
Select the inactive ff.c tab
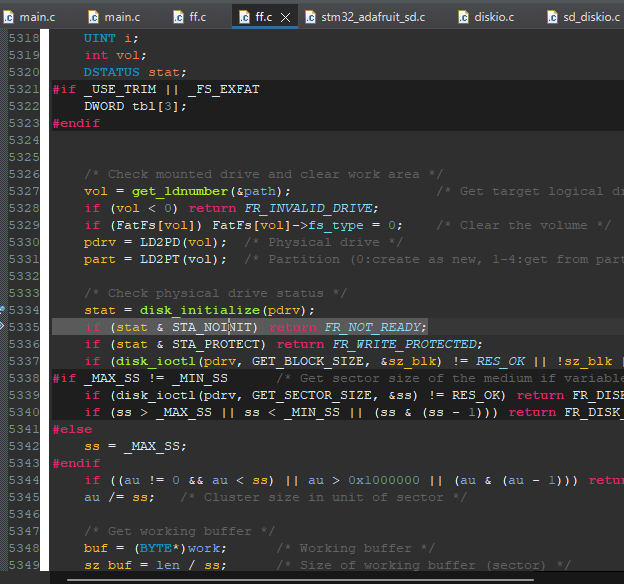point(199,17)
